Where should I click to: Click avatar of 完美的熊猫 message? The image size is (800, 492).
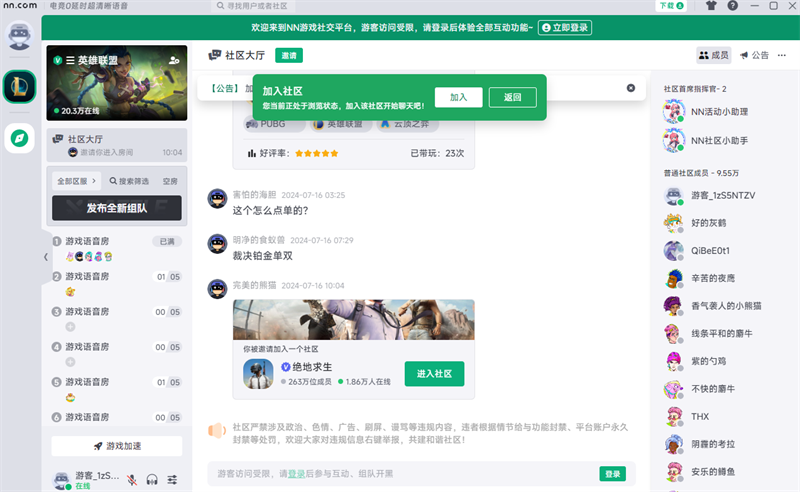[217, 289]
